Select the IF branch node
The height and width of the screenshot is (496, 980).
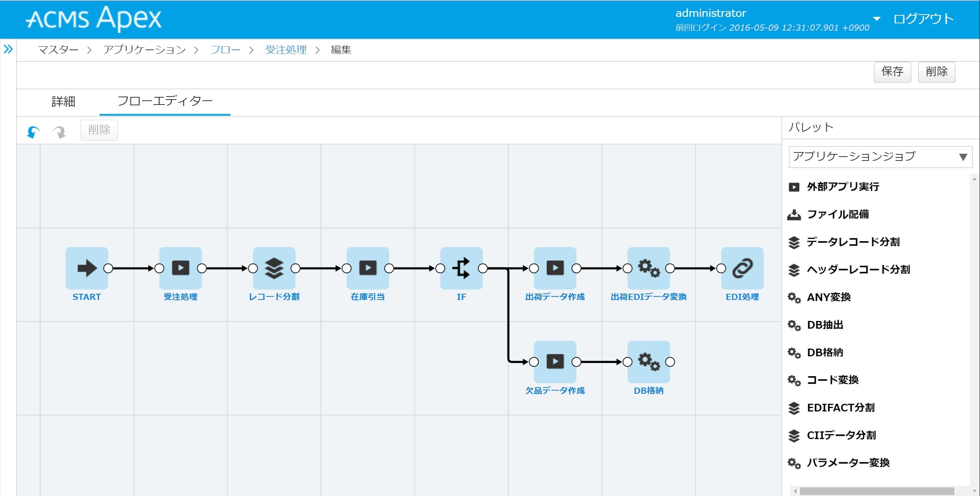point(461,268)
